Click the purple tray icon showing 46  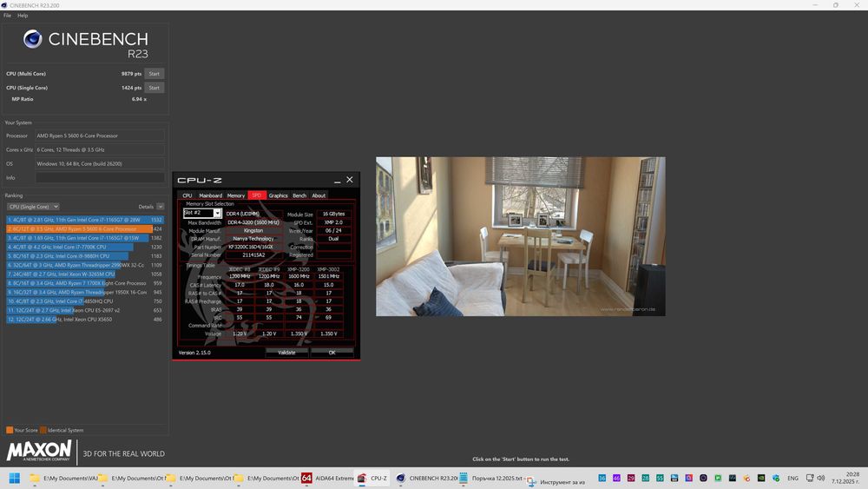[616, 478]
